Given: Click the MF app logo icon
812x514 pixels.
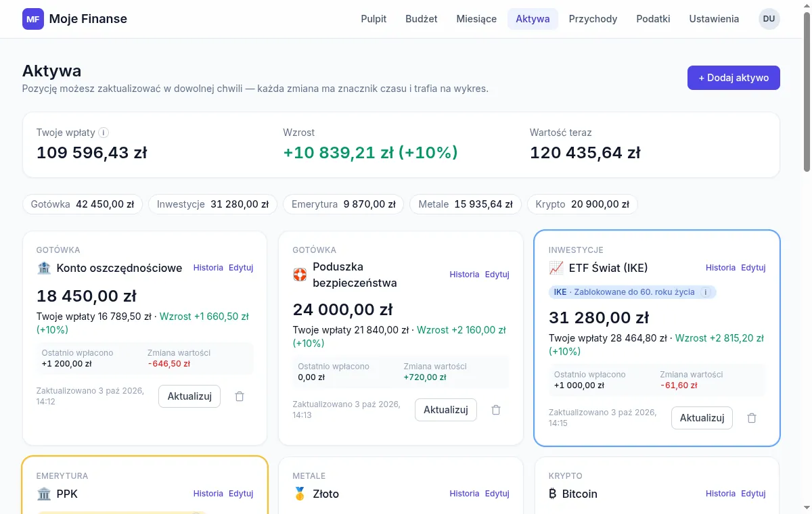Looking at the screenshot, I should tap(33, 19).
